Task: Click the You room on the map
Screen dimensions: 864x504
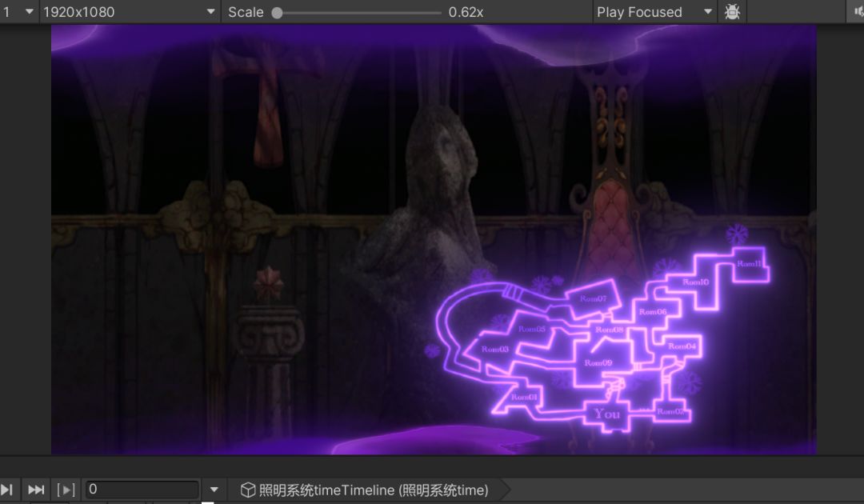Action: point(606,414)
